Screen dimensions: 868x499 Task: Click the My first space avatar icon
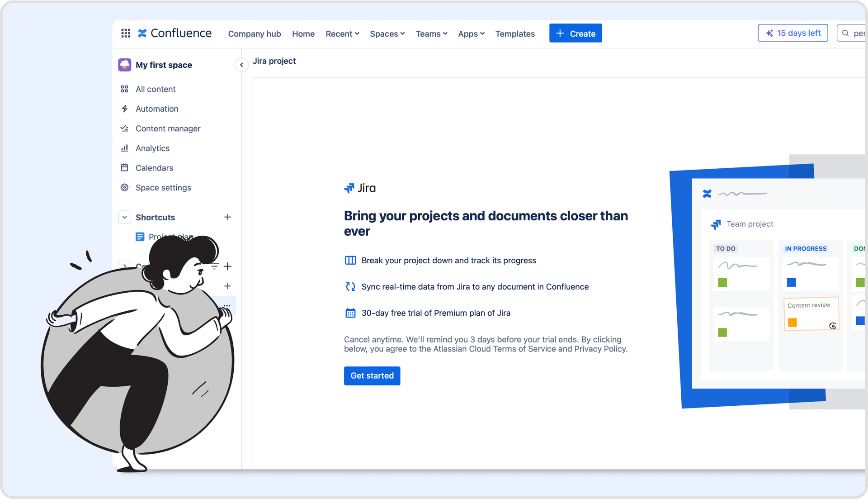[x=125, y=65]
